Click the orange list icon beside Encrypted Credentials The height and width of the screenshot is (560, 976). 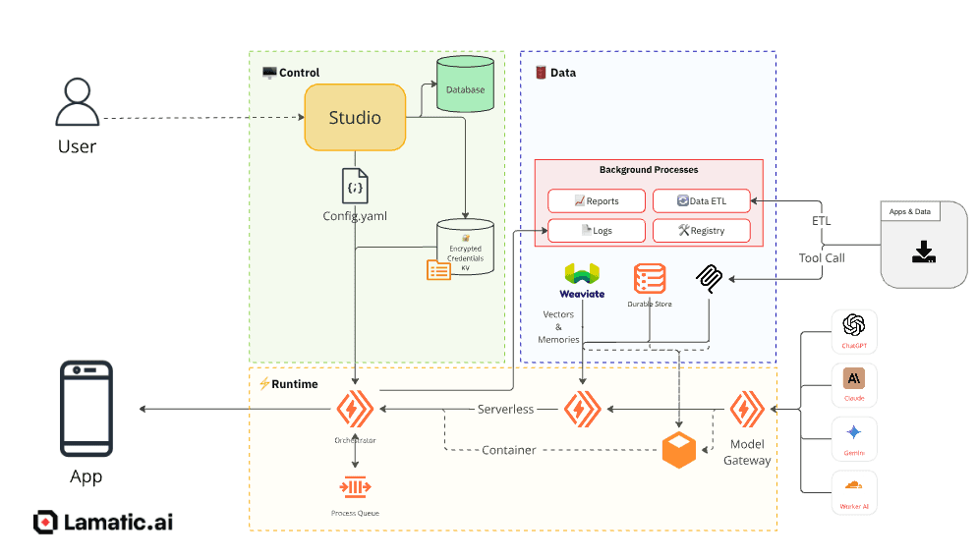point(438,270)
